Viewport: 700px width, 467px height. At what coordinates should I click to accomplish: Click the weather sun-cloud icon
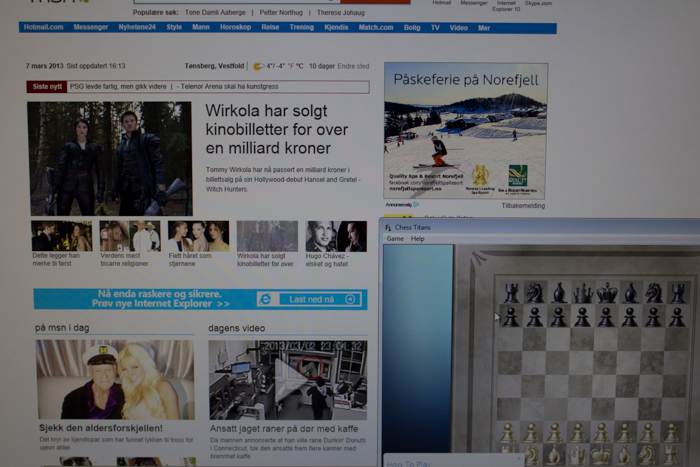258,67
